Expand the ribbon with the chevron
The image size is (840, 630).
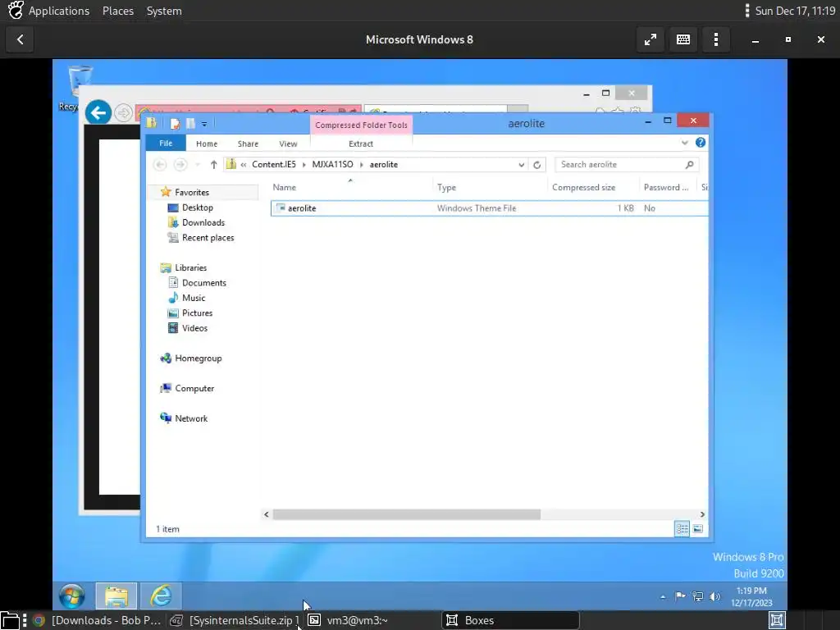(x=684, y=143)
